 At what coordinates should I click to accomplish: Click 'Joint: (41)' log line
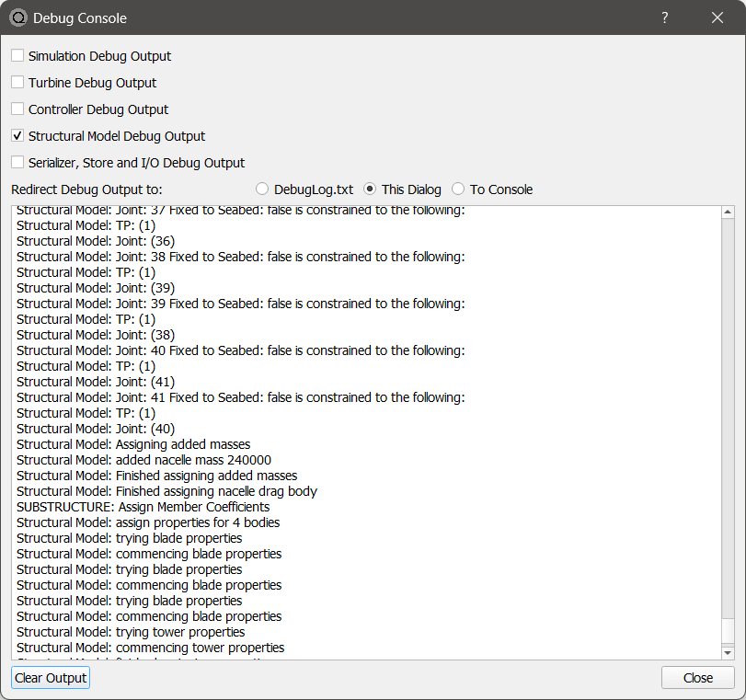[x=96, y=382]
